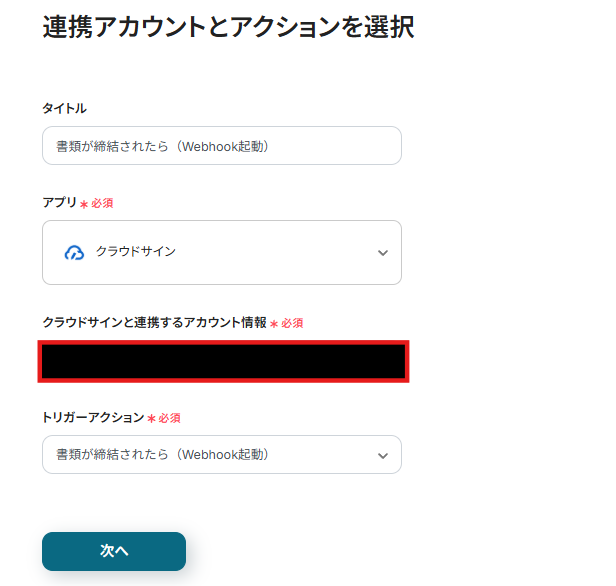
Task: Click the アプリ field label
Action: (x=59, y=202)
